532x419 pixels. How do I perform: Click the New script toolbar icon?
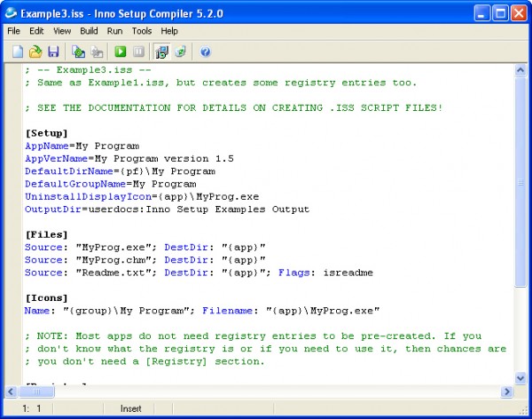pyautogui.click(x=18, y=52)
